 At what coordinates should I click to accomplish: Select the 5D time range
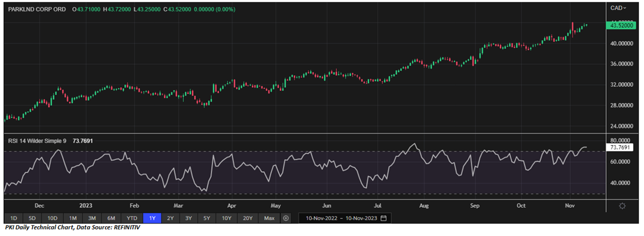click(x=32, y=218)
